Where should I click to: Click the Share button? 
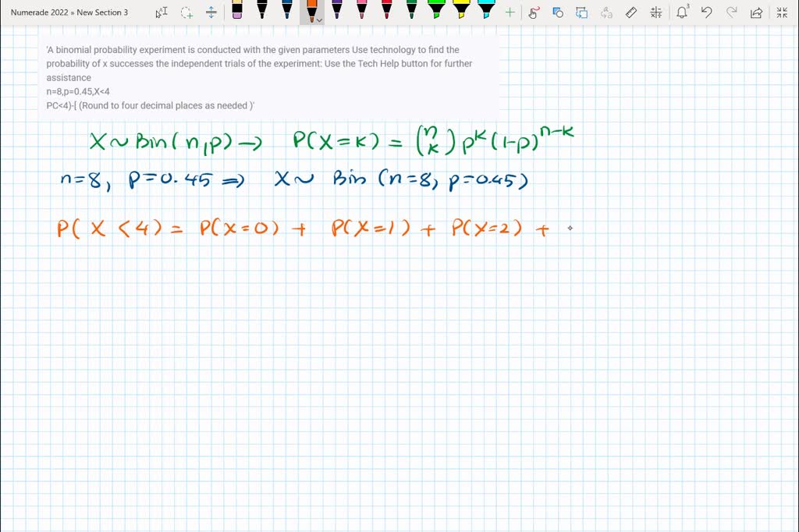(x=755, y=12)
